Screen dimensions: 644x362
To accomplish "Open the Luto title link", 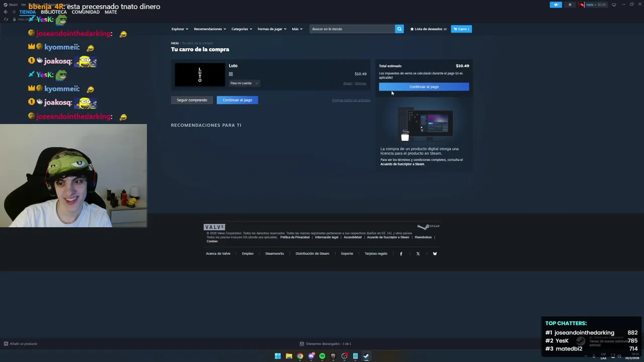I will pos(233,66).
